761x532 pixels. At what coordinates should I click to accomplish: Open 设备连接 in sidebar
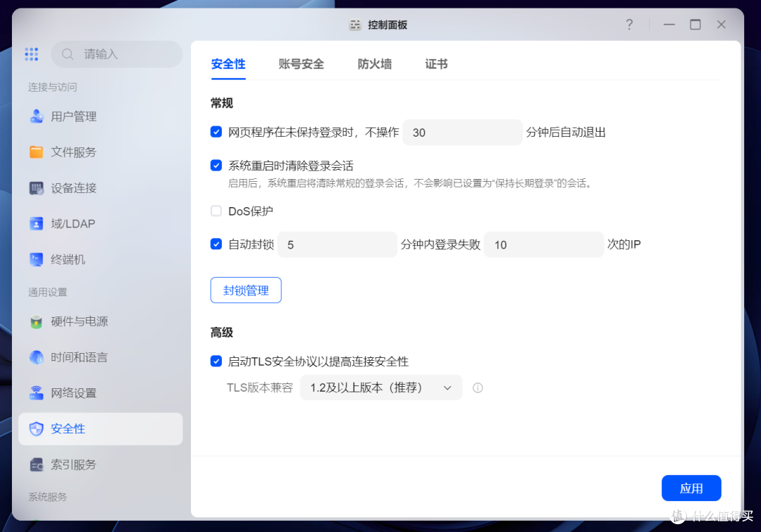pos(101,188)
